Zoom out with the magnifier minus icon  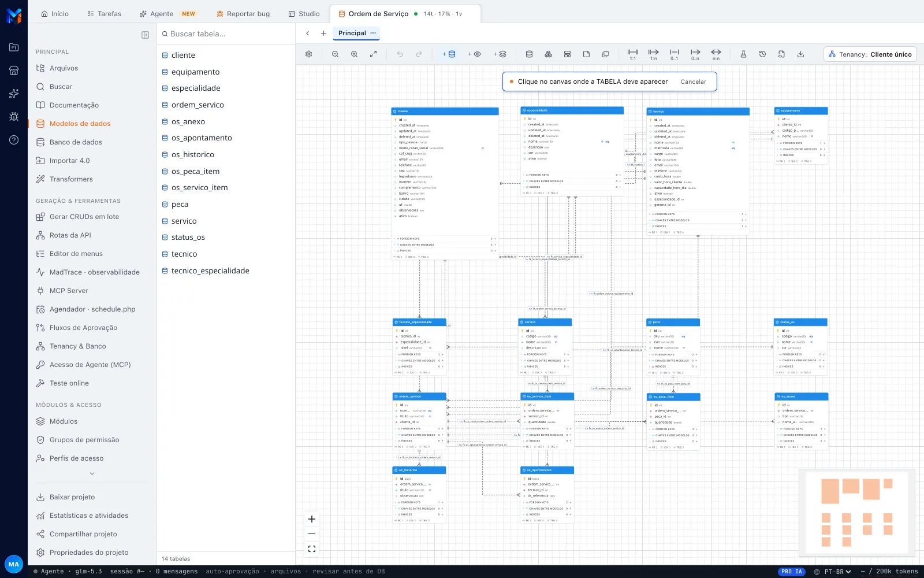(335, 54)
